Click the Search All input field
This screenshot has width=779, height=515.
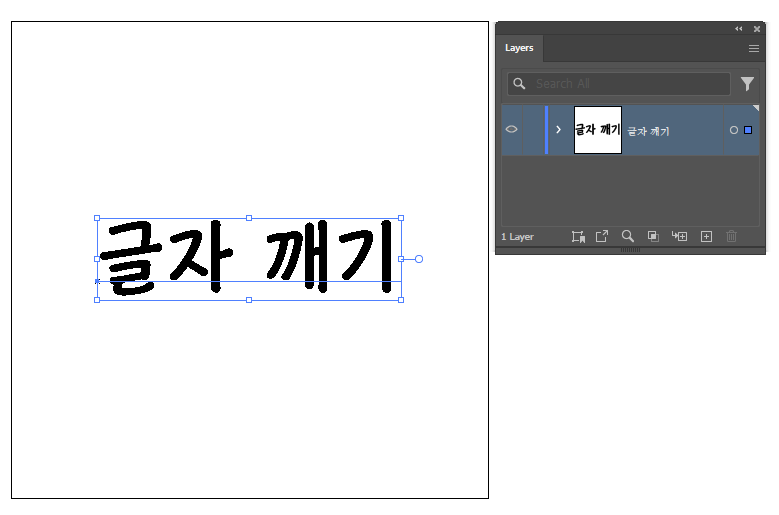(x=619, y=83)
